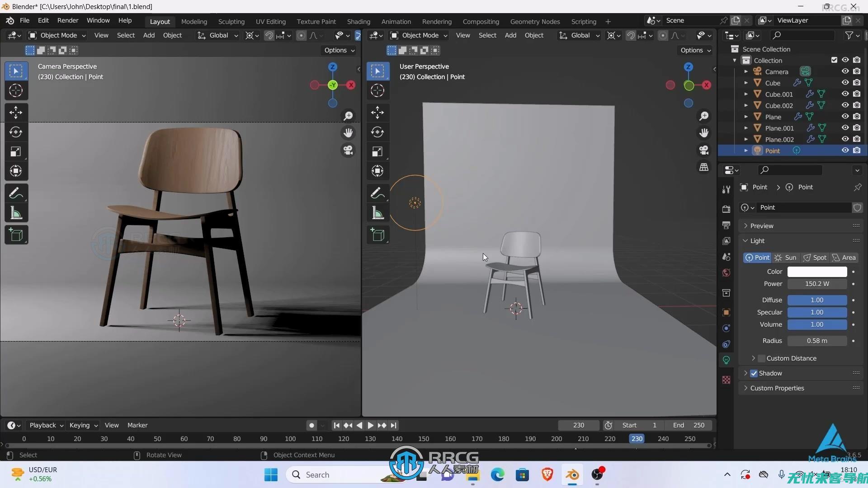The height and width of the screenshot is (488, 868).
Task: Select the Cursor tool in left viewport
Action: point(16,90)
